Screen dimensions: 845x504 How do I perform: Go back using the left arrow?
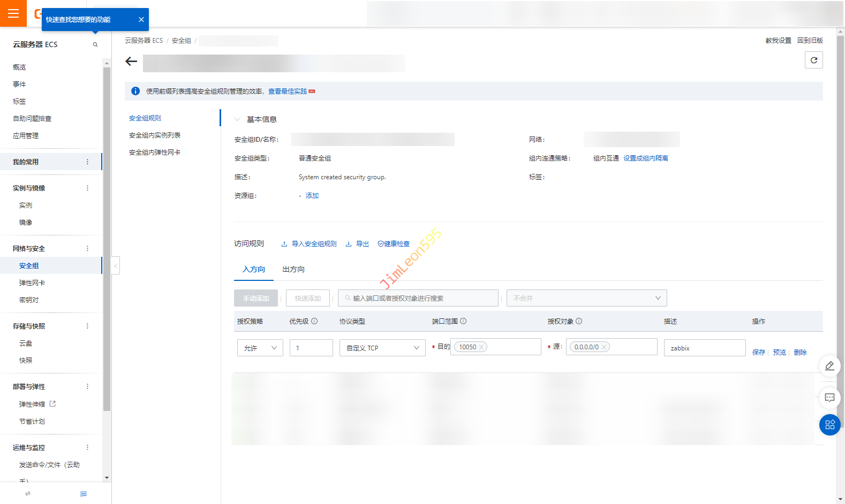click(131, 62)
